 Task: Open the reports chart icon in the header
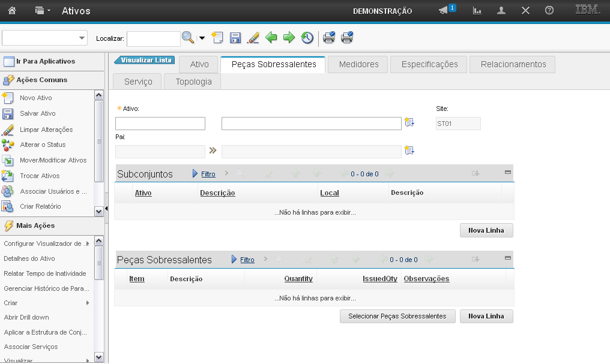(x=477, y=11)
